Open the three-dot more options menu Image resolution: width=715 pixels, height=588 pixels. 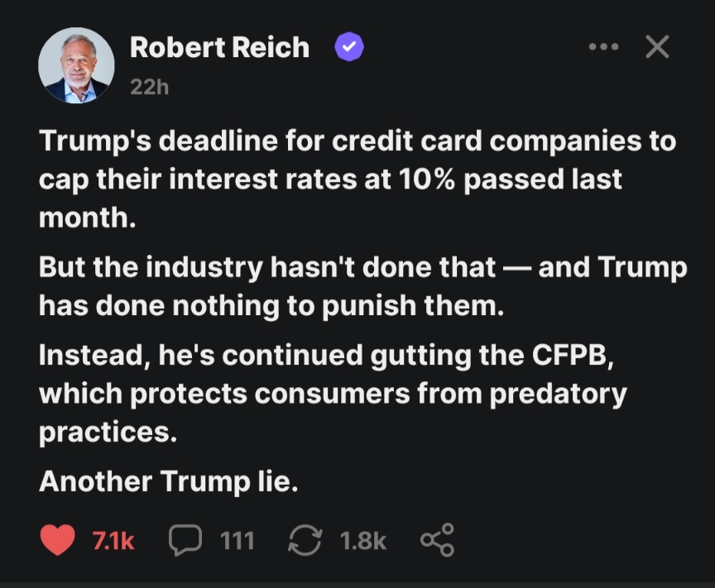click(603, 48)
